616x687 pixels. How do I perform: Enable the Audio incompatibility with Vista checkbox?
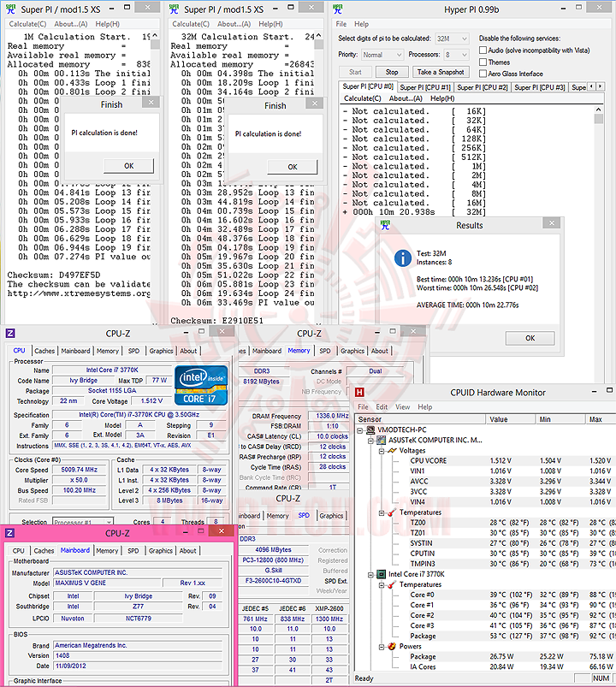(483, 50)
